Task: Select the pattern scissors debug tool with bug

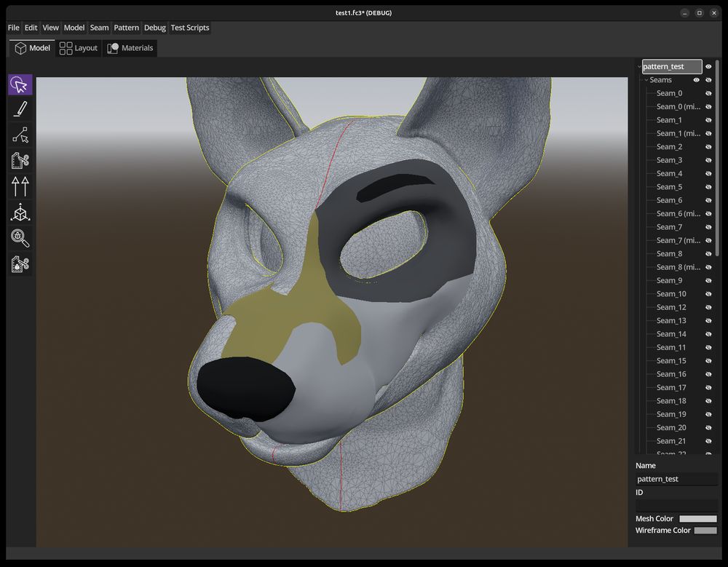Action: (x=20, y=264)
